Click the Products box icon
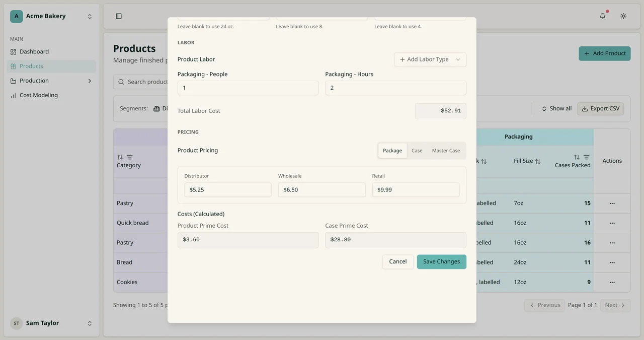This screenshot has width=644, height=340. pyautogui.click(x=14, y=66)
